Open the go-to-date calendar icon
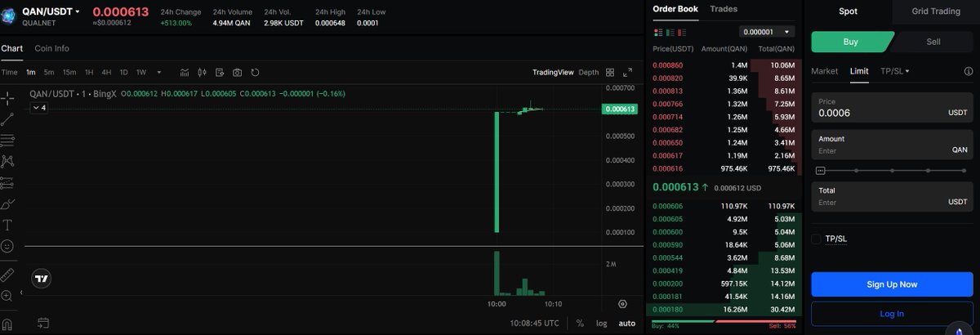Image resolution: width=980 pixels, height=335 pixels. tap(43, 323)
